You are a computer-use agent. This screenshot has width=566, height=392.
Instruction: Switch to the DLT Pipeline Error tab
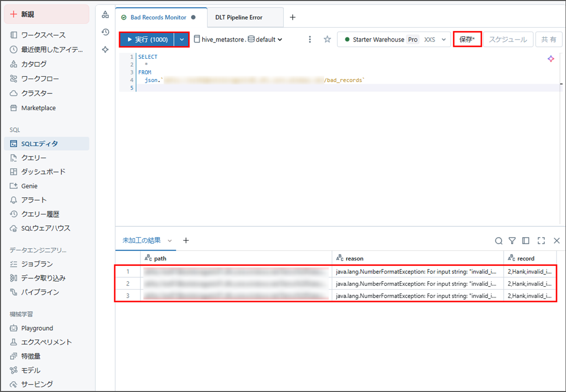pos(239,17)
